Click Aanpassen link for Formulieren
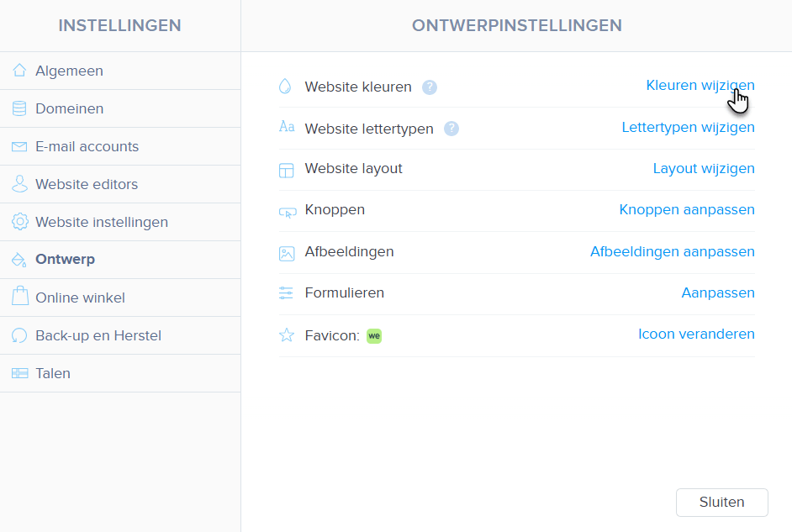The height and width of the screenshot is (532, 792). pos(718,292)
